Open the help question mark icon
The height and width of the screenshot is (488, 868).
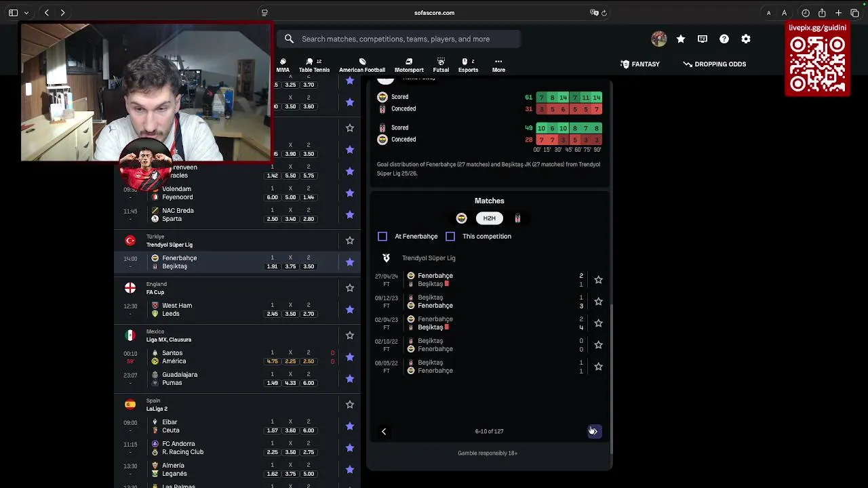tap(724, 39)
